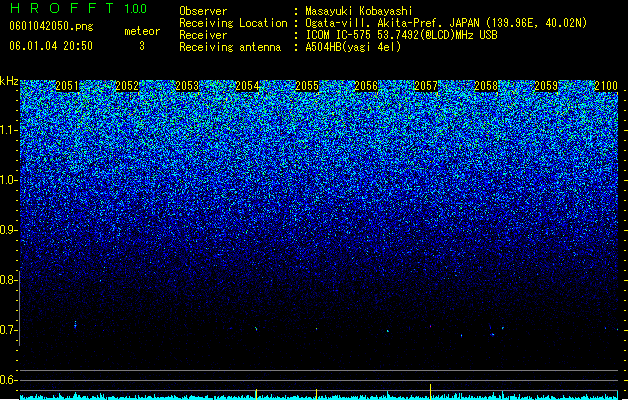Click the 0601042050.png filename
This screenshot has height=400, width=629.
pyautogui.click(x=51, y=26)
